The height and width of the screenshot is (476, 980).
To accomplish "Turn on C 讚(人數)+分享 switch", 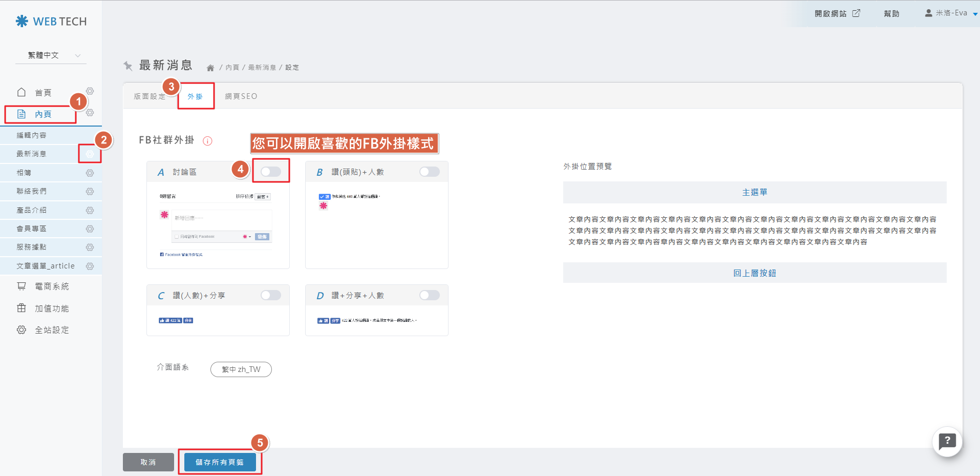I will click(271, 295).
